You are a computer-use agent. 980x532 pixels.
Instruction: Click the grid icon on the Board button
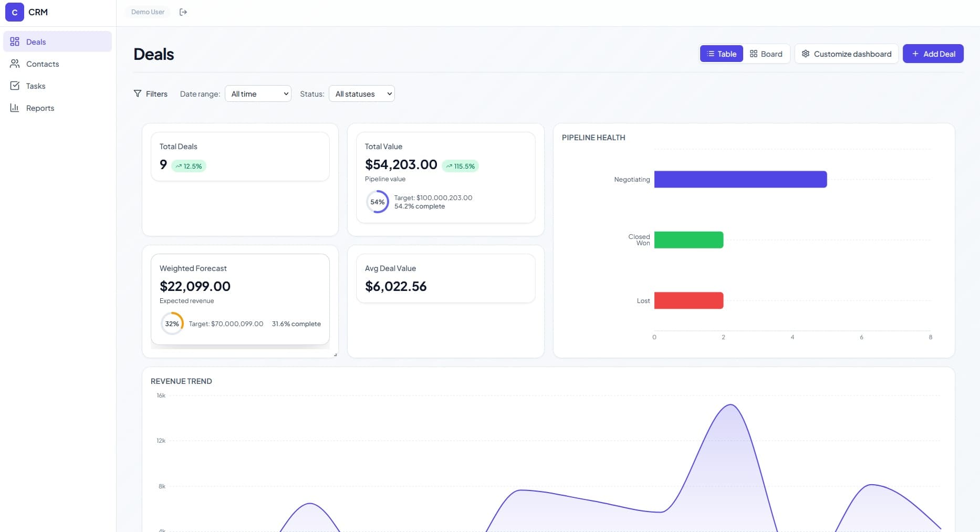753,54
